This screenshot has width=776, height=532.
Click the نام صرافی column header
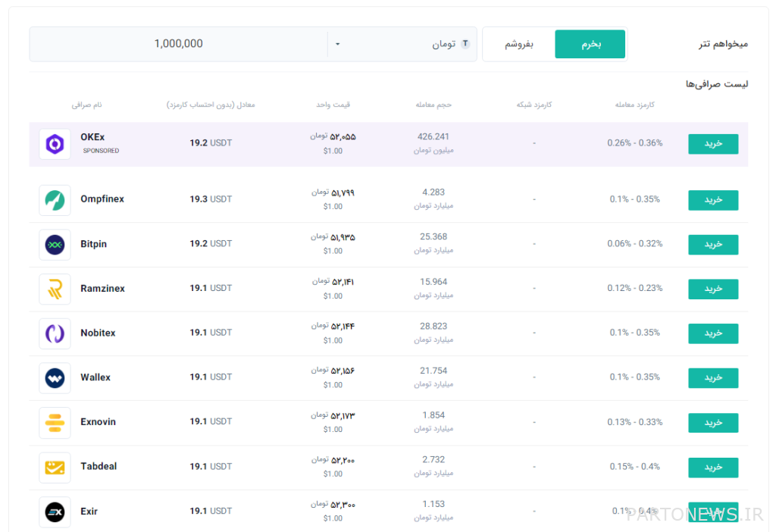tap(86, 105)
